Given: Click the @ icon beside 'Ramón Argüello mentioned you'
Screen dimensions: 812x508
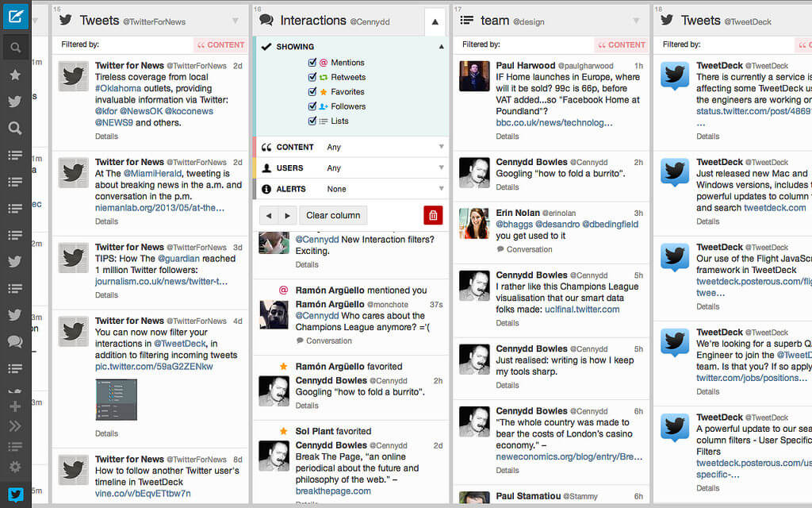Looking at the screenshot, I should tap(283, 291).
